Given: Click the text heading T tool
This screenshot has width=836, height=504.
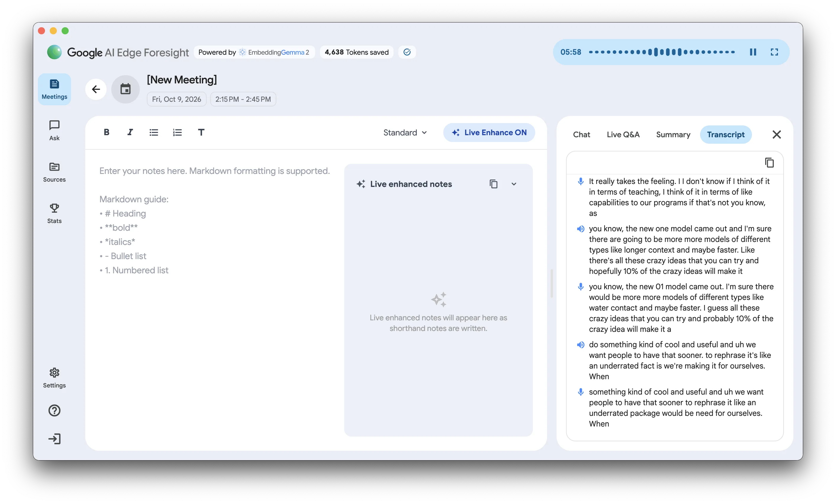Looking at the screenshot, I should [x=201, y=132].
